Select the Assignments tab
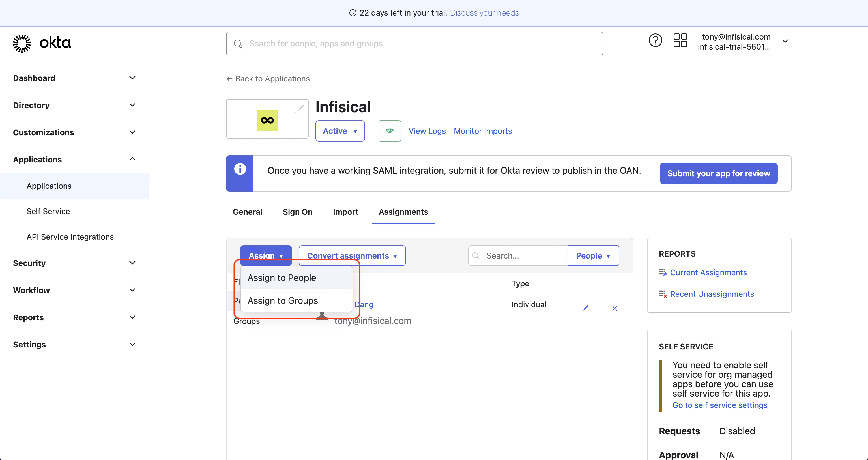The height and width of the screenshot is (460, 868). point(403,212)
